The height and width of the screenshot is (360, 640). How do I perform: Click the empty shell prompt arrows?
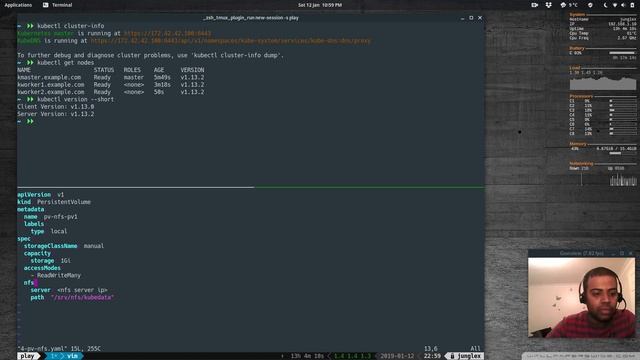pos(30,122)
